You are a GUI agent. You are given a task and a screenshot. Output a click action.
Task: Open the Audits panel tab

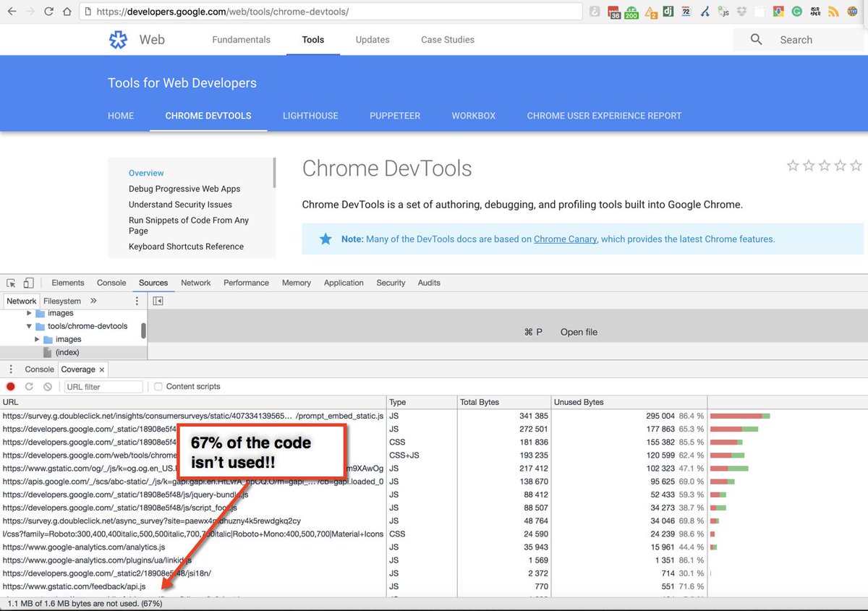[x=429, y=283]
